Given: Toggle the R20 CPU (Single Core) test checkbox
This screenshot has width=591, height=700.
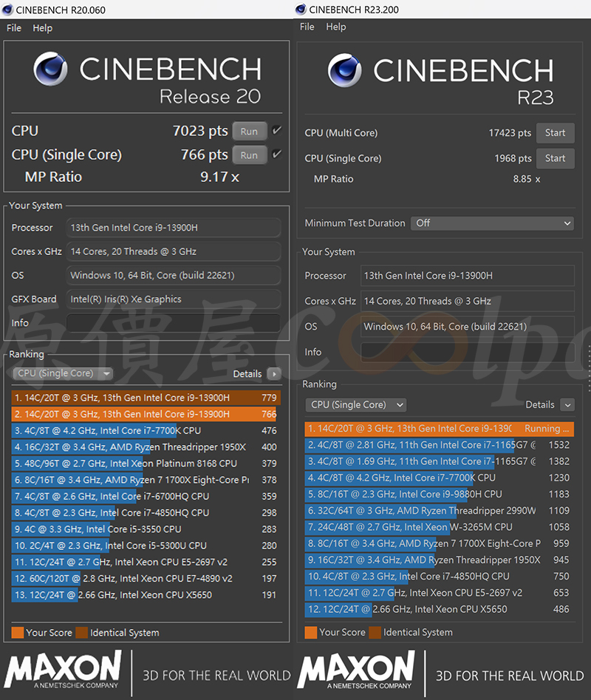Looking at the screenshot, I should coord(276,154).
